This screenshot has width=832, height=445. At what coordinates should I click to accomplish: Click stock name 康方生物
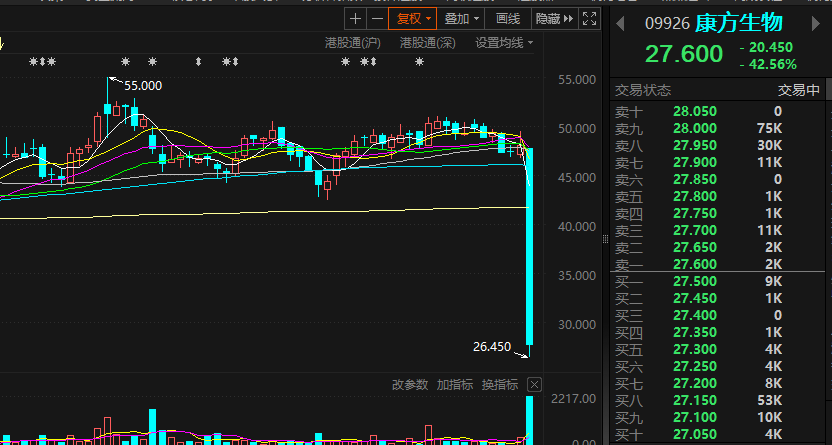[x=739, y=23]
